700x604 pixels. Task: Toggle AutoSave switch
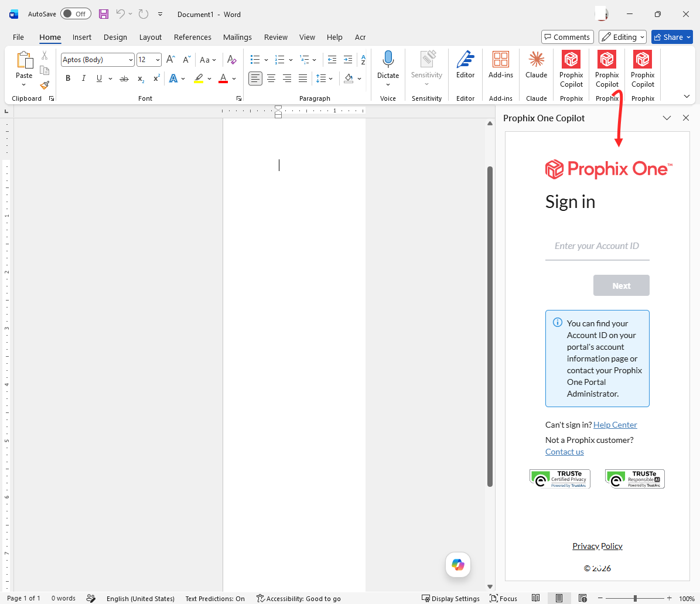(x=76, y=14)
